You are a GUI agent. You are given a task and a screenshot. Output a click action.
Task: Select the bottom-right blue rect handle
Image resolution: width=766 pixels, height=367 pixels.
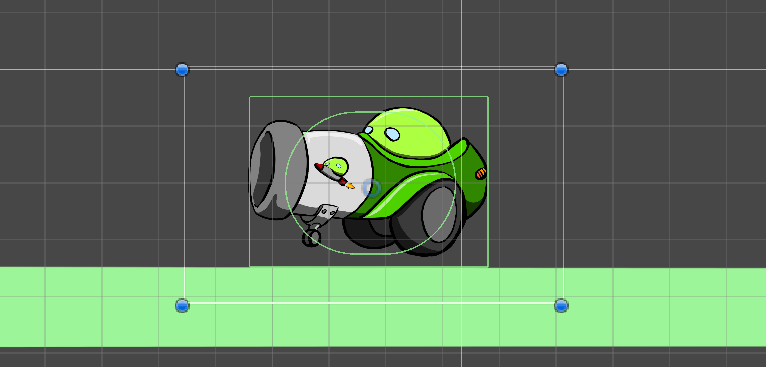click(x=561, y=306)
